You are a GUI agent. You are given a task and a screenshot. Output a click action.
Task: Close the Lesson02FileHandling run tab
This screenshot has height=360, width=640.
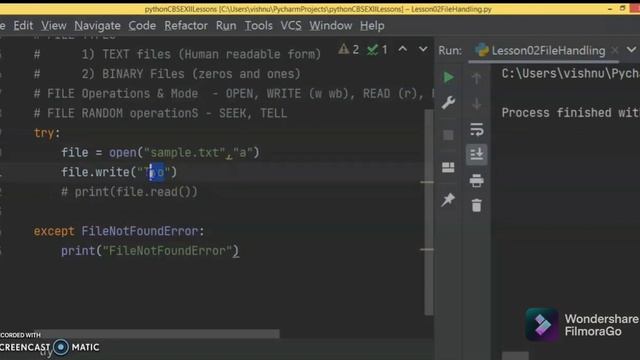point(614,51)
